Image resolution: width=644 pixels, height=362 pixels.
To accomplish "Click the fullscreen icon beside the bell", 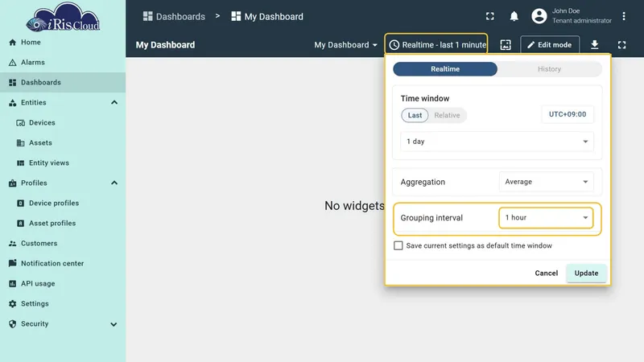I will (x=490, y=16).
